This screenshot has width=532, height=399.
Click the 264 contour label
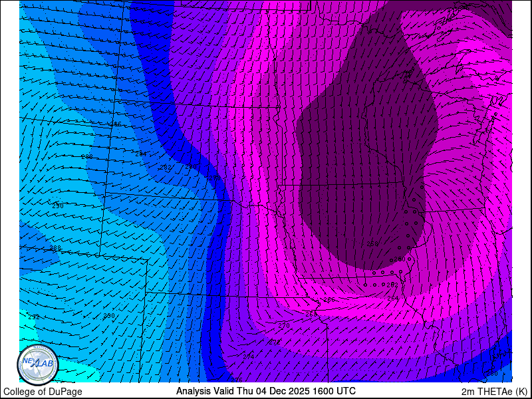pos(393,298)
